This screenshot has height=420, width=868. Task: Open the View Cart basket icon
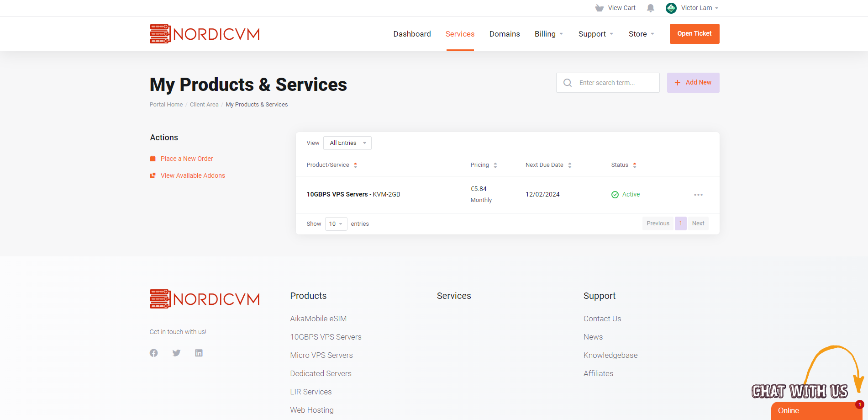pyautogui.click(x=600, y=8)
